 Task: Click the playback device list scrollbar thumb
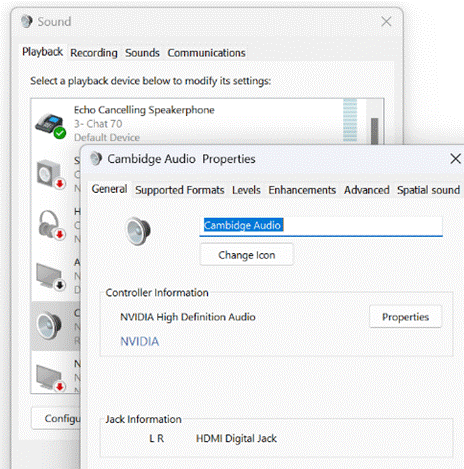point(375,131)
